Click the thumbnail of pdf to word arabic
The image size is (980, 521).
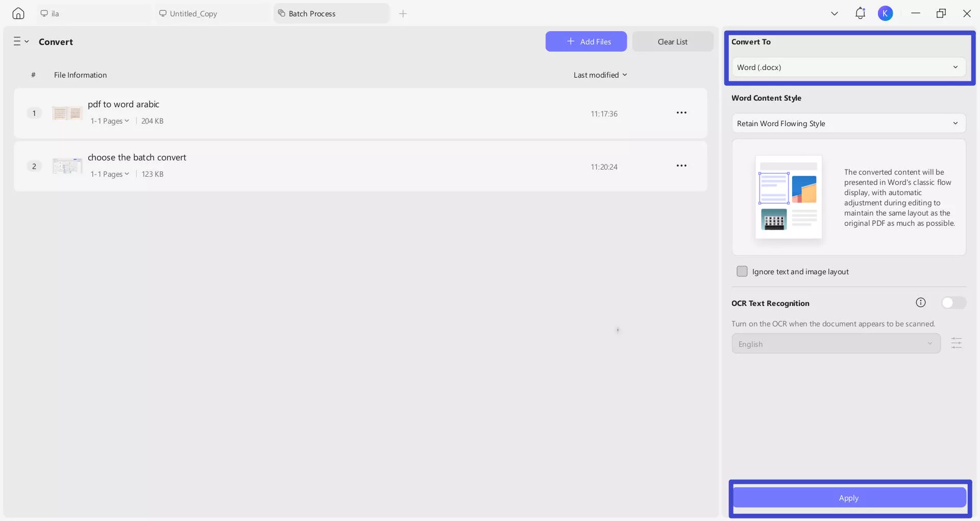(x=67, y=113)
